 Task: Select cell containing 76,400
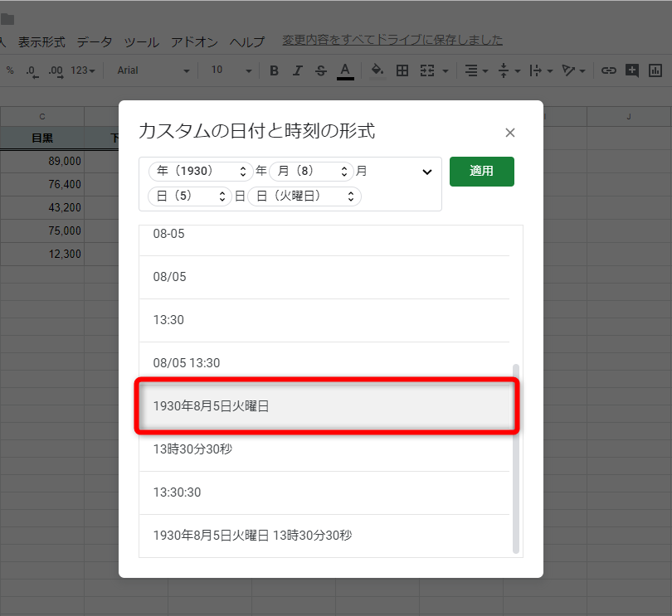tap(42, 185)
